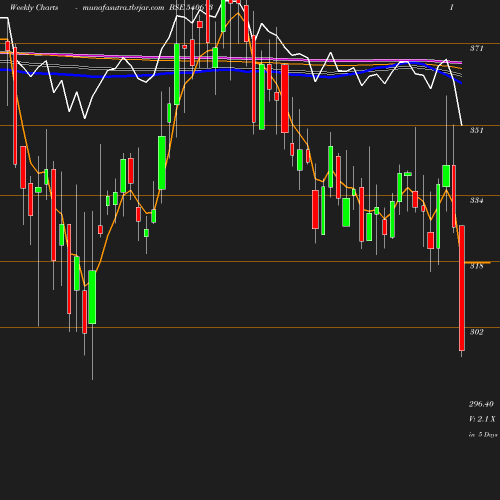Click the 351 price level label
Image resolution: width=500 pixels, height=500 pixels.
[x=476, y=130]
